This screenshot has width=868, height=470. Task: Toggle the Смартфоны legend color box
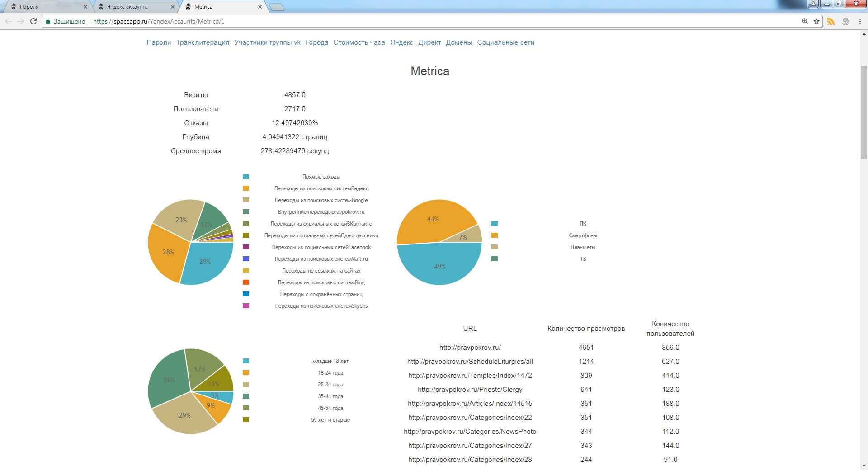point(495,235)
